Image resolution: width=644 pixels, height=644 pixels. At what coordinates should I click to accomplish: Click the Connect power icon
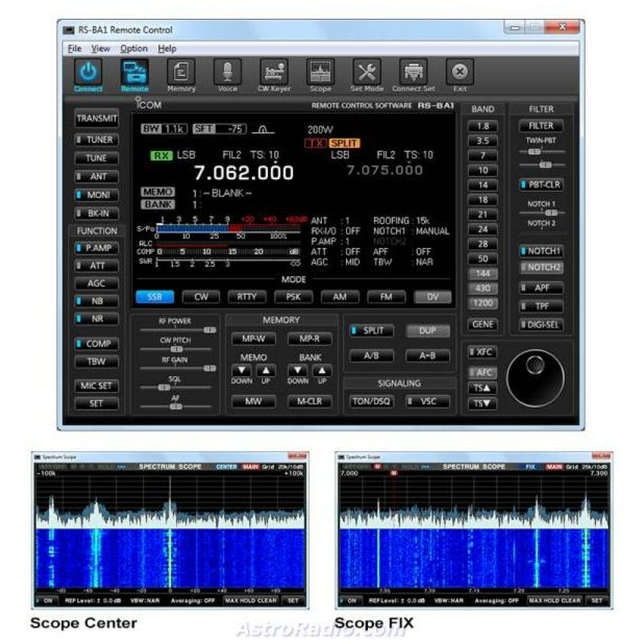tap(88, 72)
